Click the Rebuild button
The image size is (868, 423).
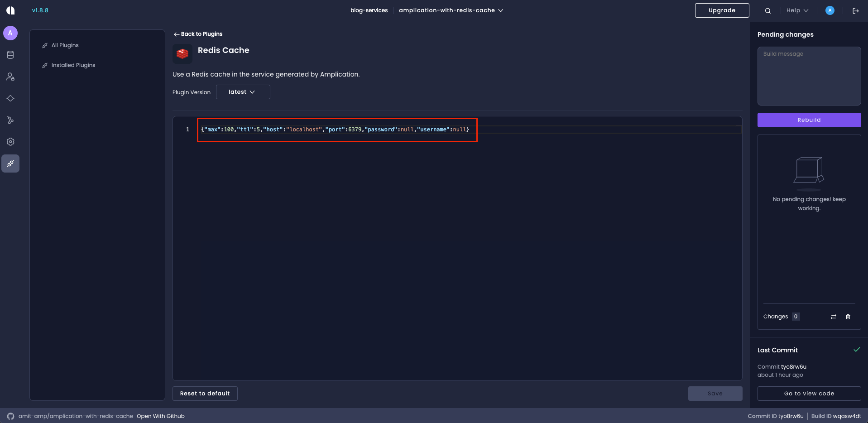pos(809,120)
